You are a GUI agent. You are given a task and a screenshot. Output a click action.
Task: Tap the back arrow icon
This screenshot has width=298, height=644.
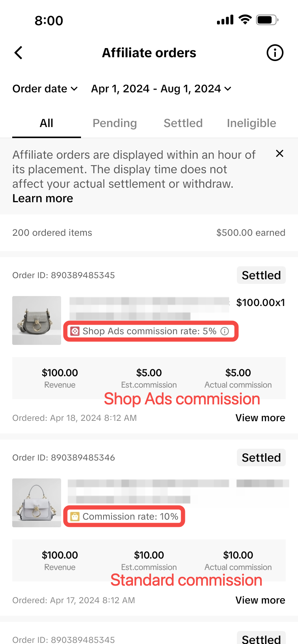tap(18, 53)
